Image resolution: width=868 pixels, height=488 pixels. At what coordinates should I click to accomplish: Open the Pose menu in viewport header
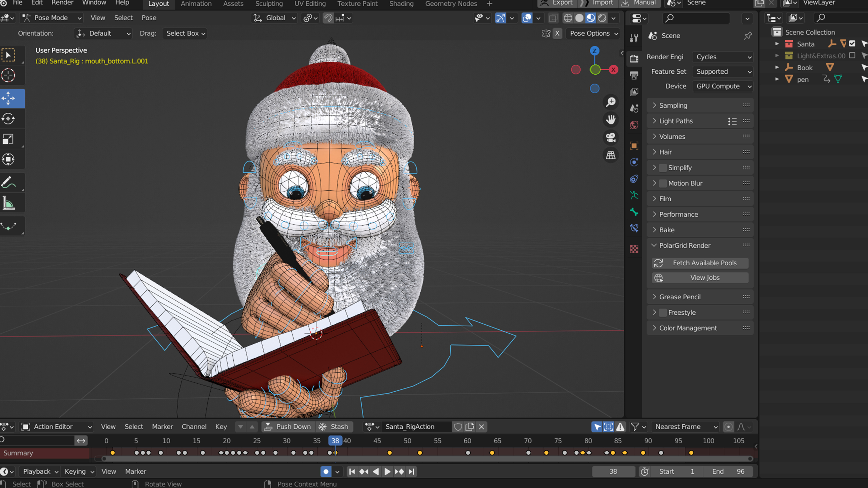point(149,18)
